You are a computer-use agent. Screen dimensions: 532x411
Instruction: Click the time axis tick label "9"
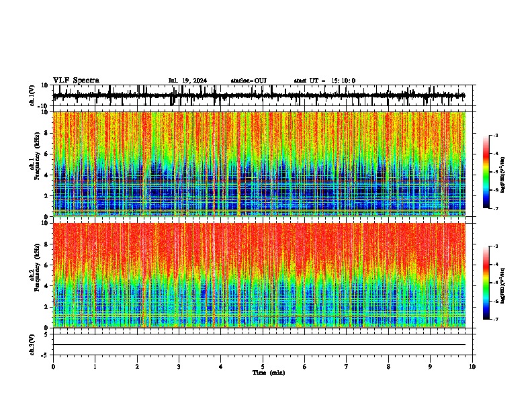430,367
